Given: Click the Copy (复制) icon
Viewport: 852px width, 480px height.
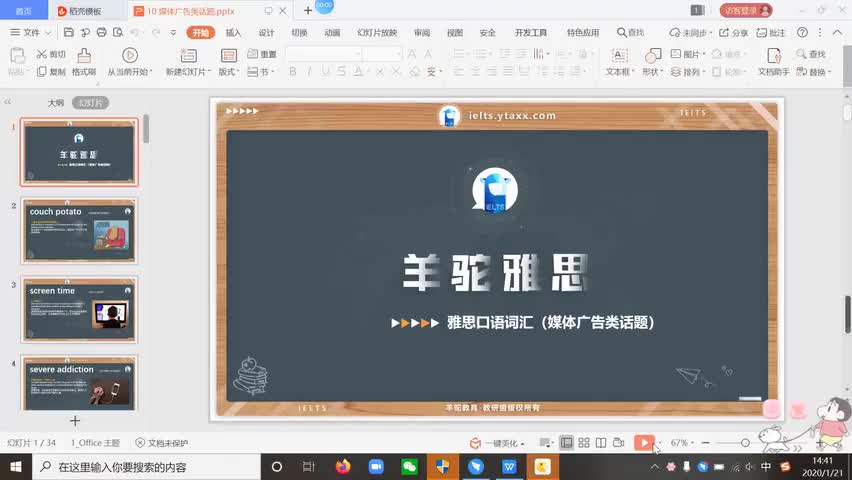Looking at the screenshot, I should pos(42,71).
